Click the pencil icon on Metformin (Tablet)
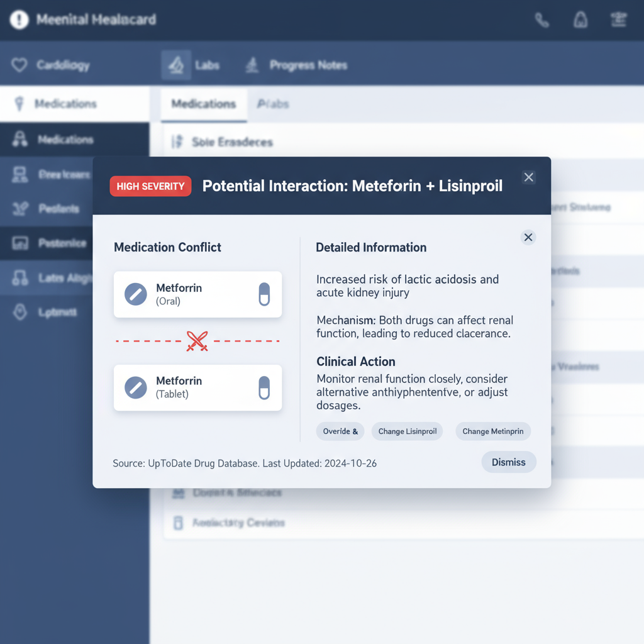This screenshot has width=644, height=644. click(135, 388)
